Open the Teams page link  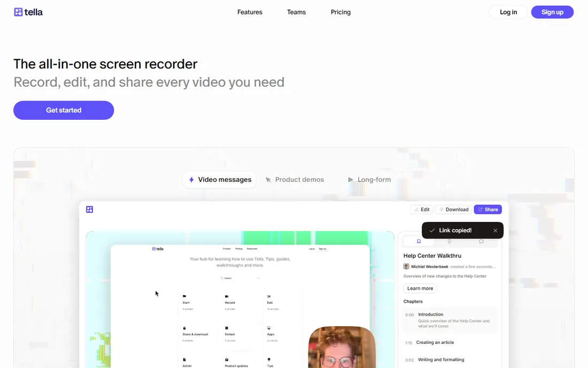(x=296, y=12)
